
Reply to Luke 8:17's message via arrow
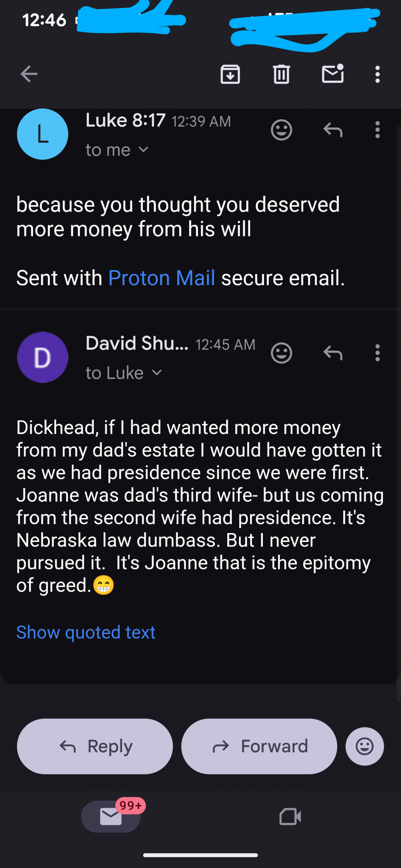(333, 130)
